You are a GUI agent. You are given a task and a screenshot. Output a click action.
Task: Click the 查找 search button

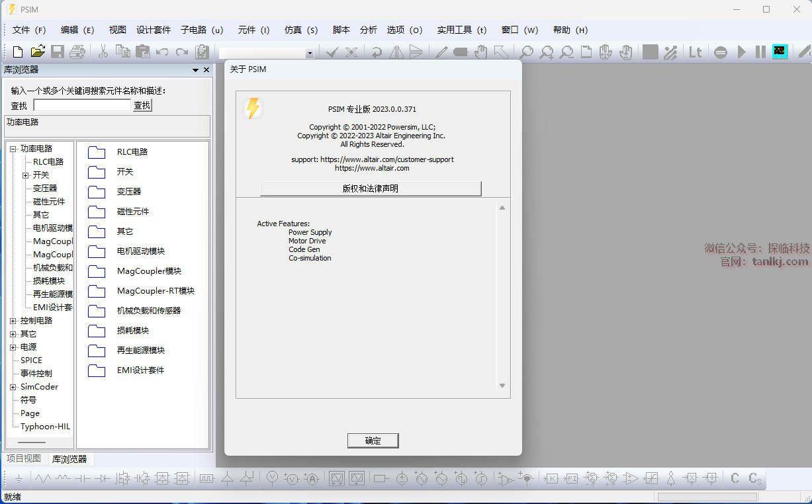pyautogui.click(x=142, y=106)
